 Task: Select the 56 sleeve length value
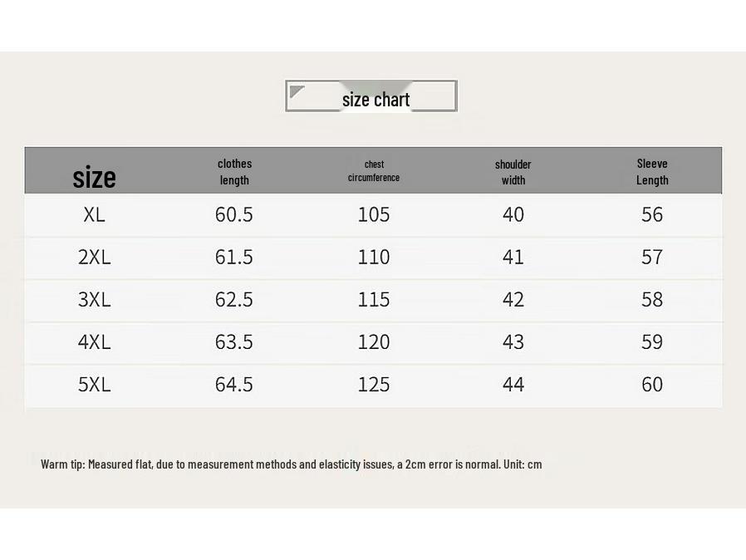tap(652, 215)
